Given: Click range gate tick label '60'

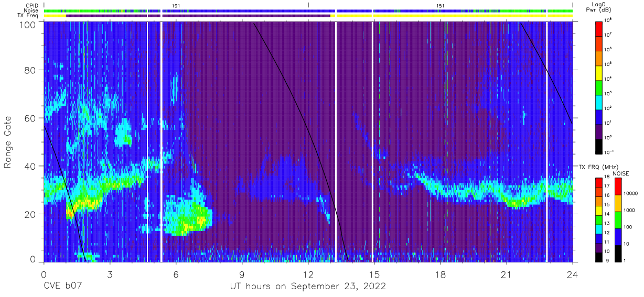Looking at the screenshot, I should click(29, 118).
